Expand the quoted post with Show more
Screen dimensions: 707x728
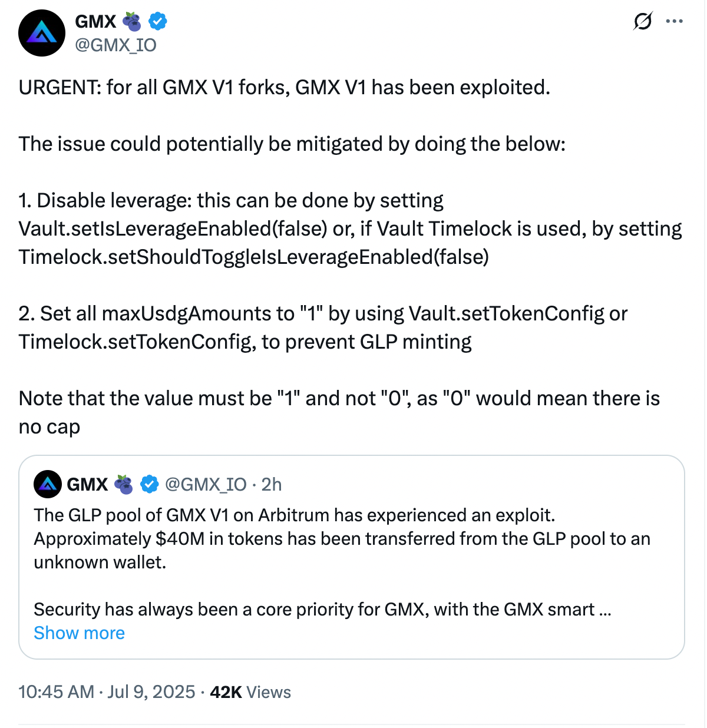(x=79, y=633)
